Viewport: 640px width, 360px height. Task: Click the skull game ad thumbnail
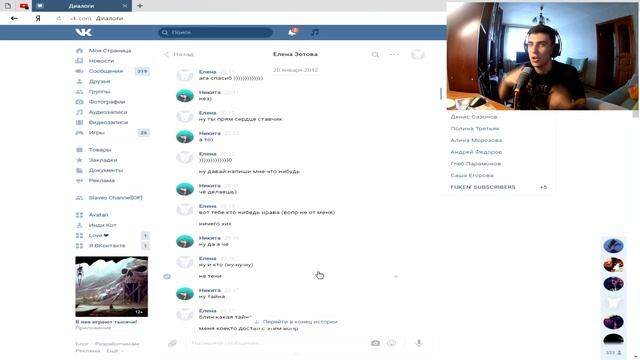coord(111,287)
